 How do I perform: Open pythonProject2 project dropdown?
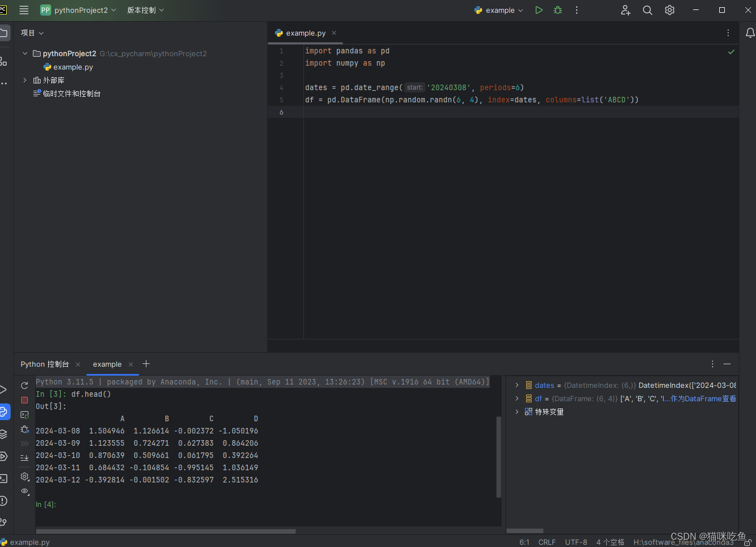click(78, 10)
